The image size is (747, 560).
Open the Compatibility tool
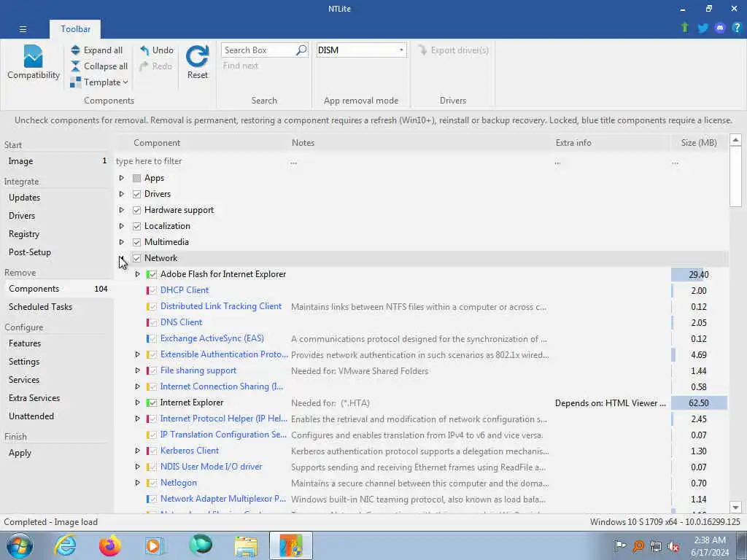coord(34,63)
